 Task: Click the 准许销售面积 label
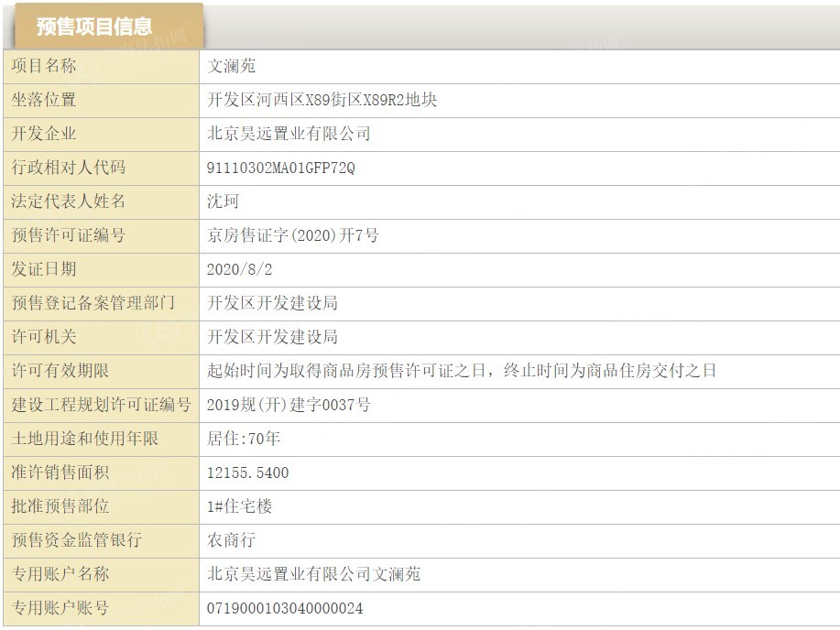coord(60,472)
